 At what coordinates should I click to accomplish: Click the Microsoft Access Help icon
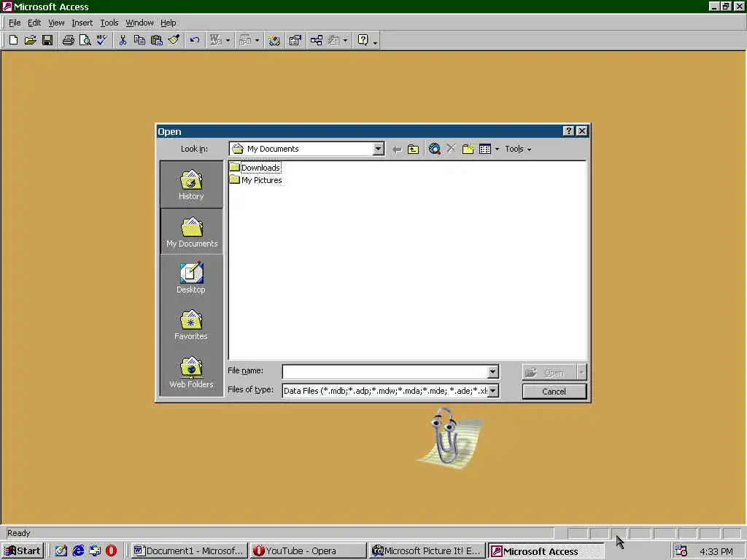coord(363,41)
